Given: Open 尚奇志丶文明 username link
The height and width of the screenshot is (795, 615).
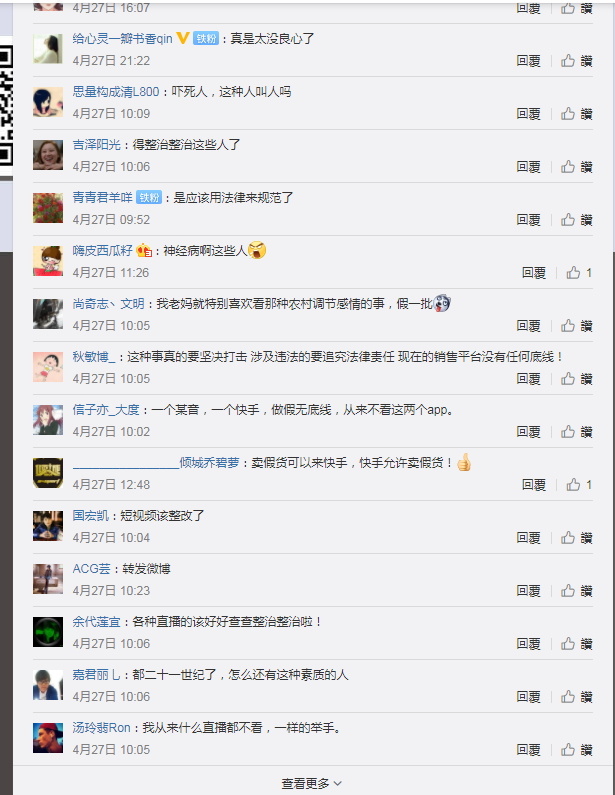Looking at the screenshot, I should point(108,303).
